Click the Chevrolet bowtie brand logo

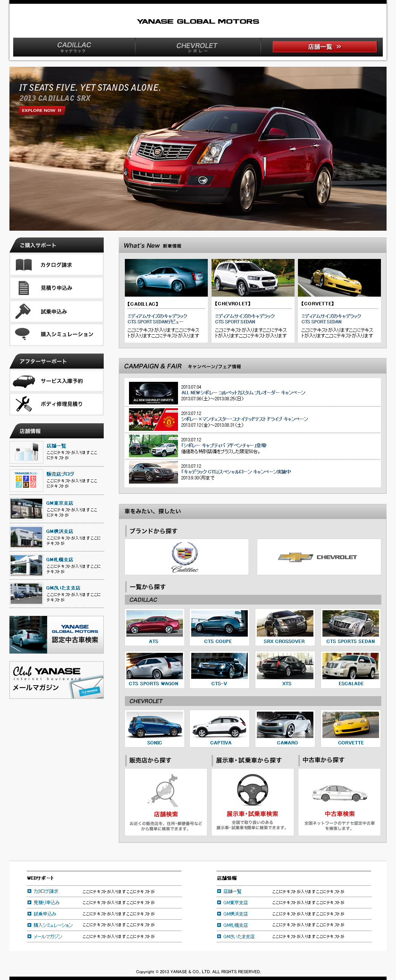click(295, 557)
